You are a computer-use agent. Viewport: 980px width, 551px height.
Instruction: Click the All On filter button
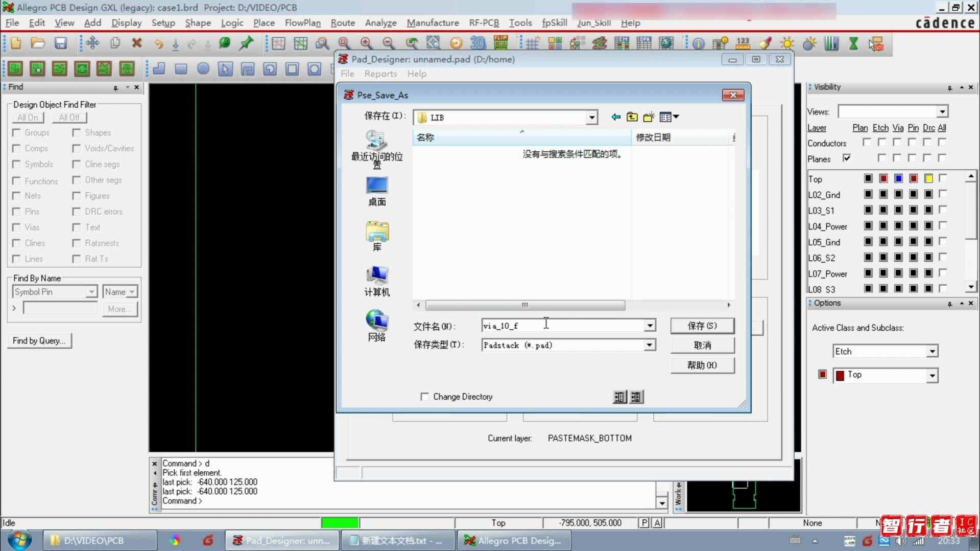coord(28,118)
